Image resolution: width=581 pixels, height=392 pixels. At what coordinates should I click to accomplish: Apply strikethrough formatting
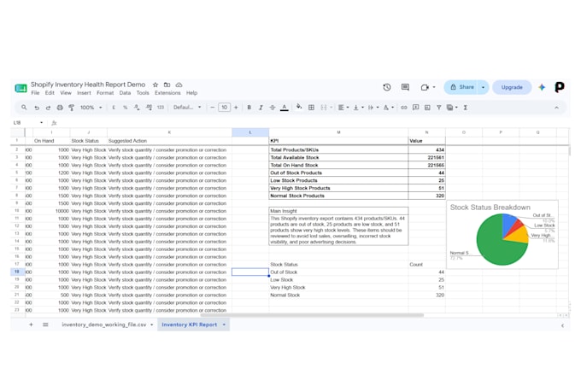pos(273,108)
